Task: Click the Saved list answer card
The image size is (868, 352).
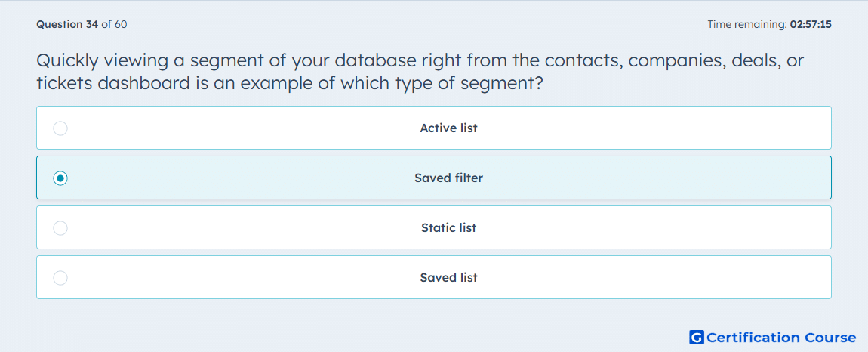Action: pos(434,277)
